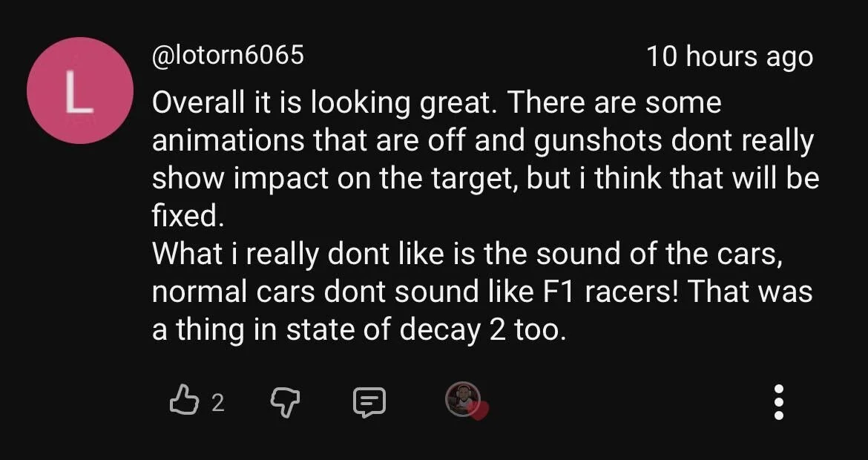Like the comment with the thumbs-up icon
The width and height of the screenshot is (868, 460).
(184, 401)
